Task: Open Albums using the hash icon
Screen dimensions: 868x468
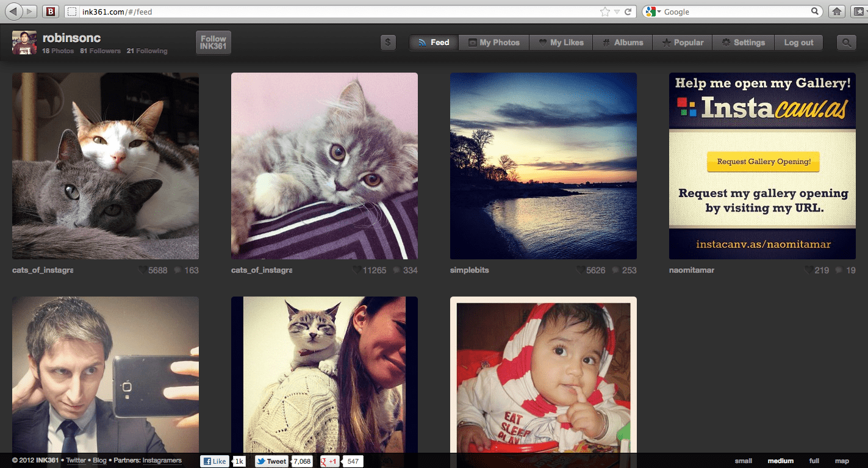Action: (606, 42)
